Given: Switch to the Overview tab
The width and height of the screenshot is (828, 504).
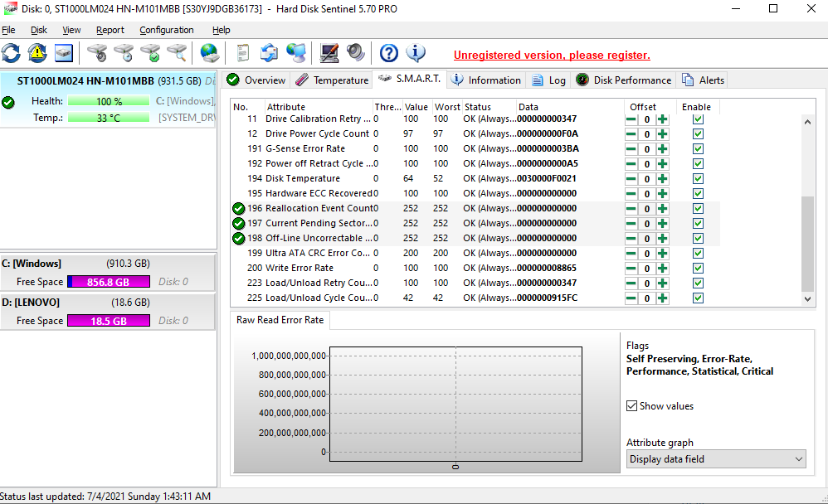Looking at the screenshot, I should [256, 80].
